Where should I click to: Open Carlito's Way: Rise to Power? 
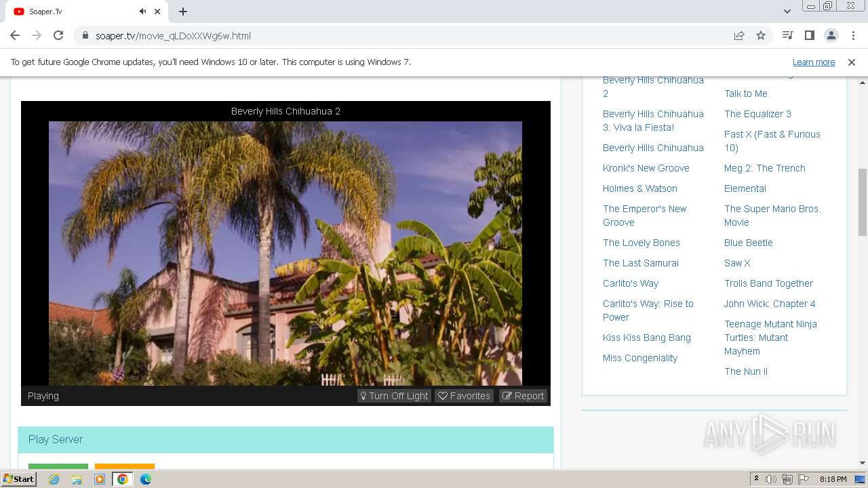click(x=648, y=310)
